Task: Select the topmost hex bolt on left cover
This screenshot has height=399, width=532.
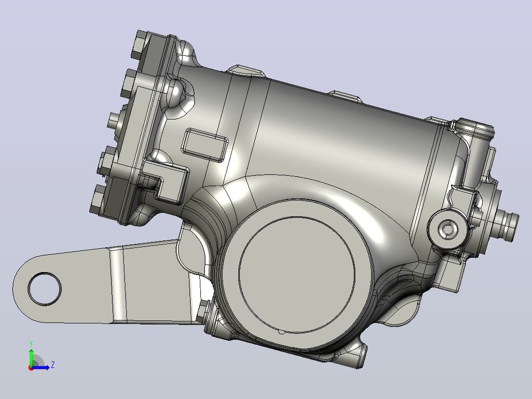Action: tap(140, 45)
